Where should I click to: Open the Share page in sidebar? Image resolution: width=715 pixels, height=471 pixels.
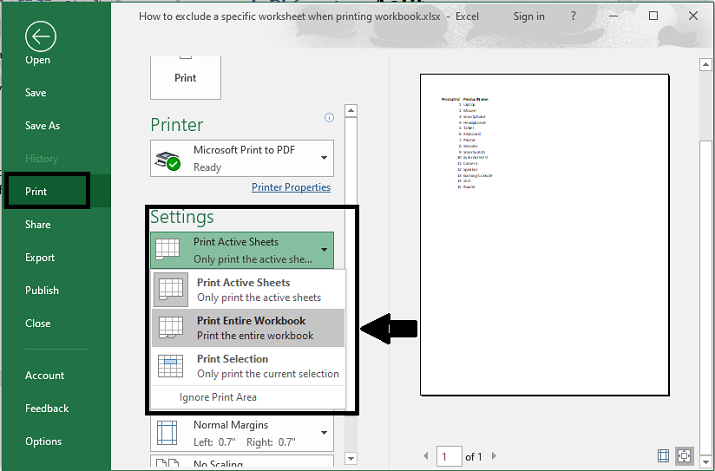(x=38, y=224)
